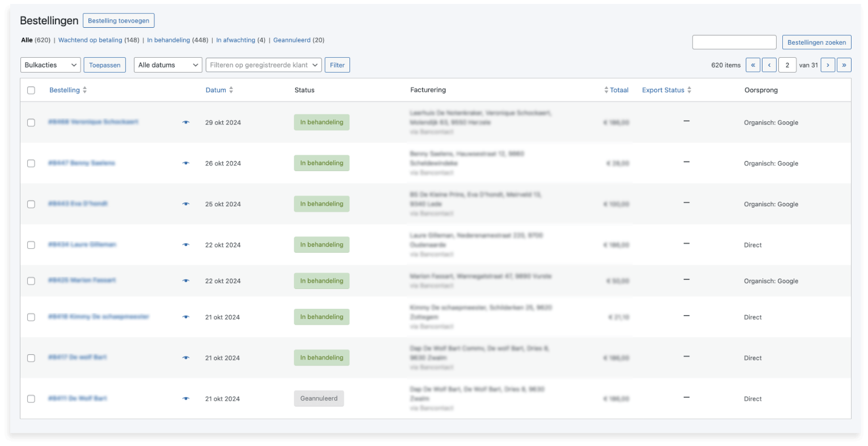868x446 pixels.
Task: Open the eye preview on the Geannuleerd order
Action: tap(186, 399)
